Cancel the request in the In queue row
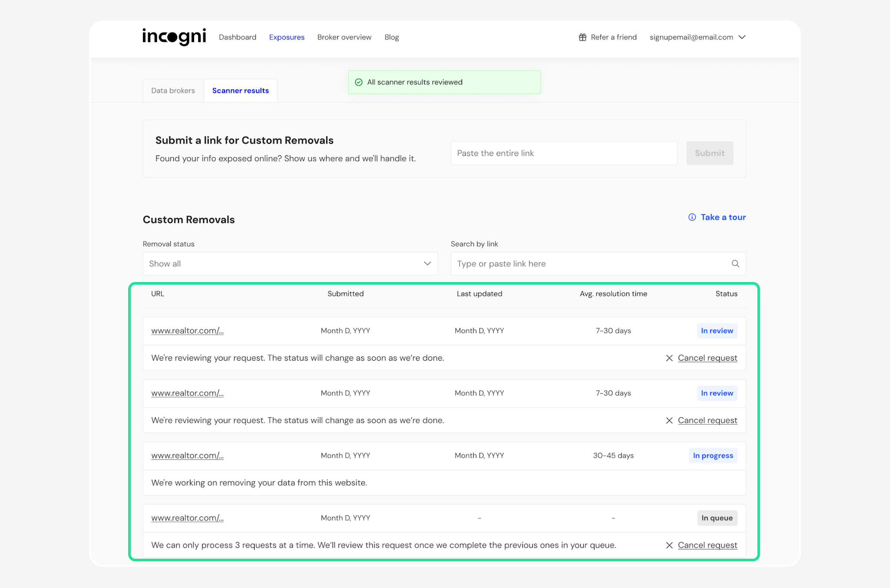The height and width of the screenshot is (588, 890). coord(707,545)
